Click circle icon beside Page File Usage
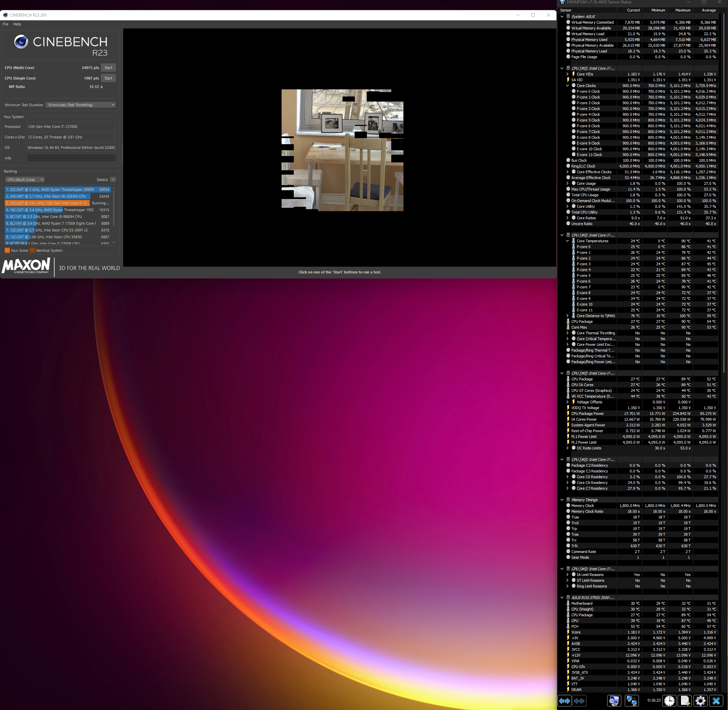 tap(568, 57)
